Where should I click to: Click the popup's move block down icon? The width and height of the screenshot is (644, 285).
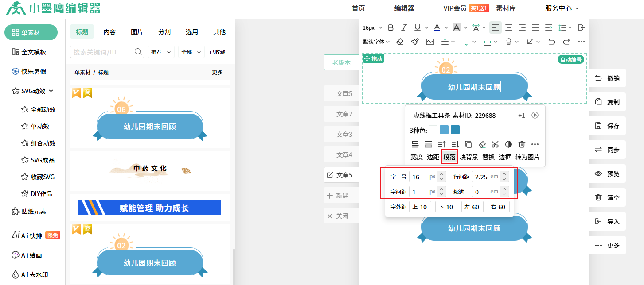click(x=455, y=144)
